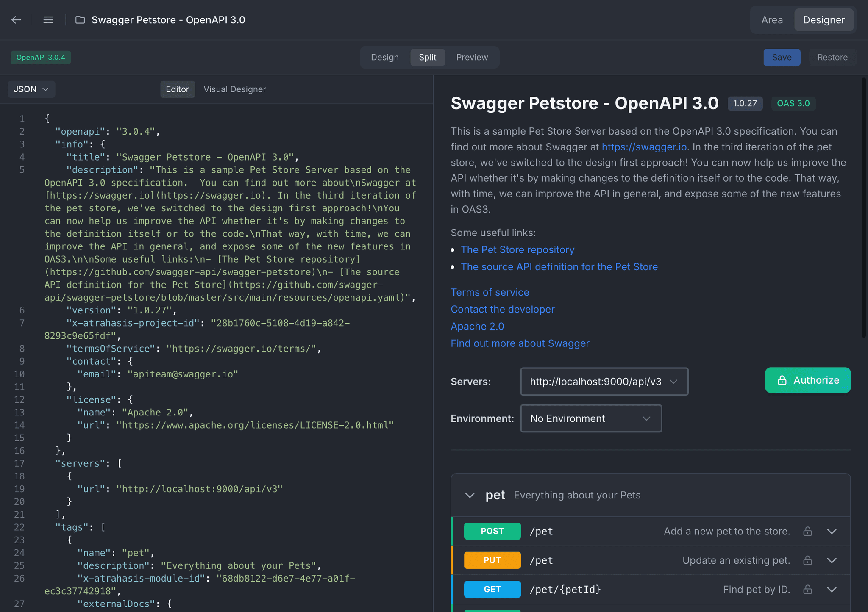The width and height of the screenshot is (868, 612).
Task: Collapse the pet tag section
Action: coord(470,495)
